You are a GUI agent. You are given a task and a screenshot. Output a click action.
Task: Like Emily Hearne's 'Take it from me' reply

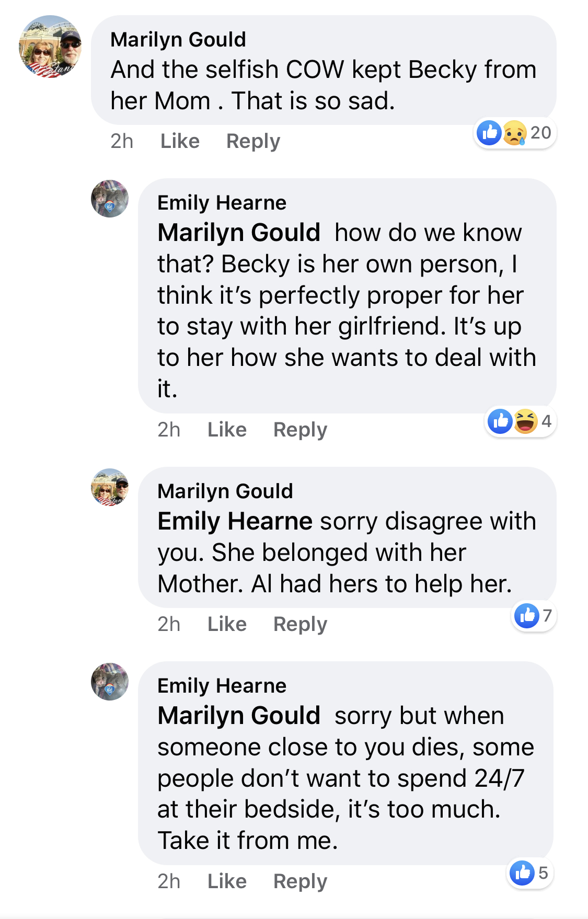tap(227, 881)
